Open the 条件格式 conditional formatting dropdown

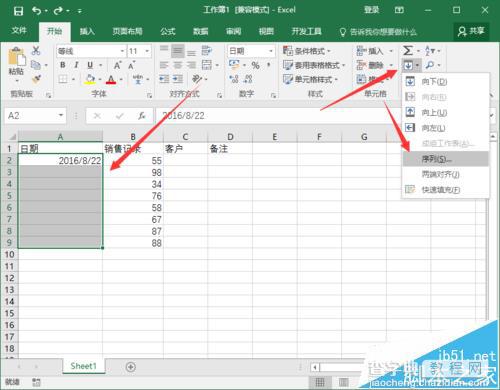click(x=307, y=51)
